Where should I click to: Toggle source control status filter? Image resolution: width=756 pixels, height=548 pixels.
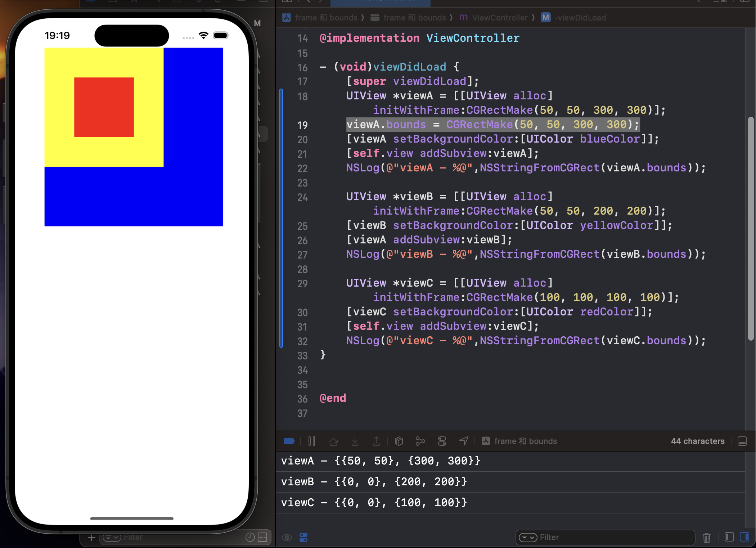pyautogui.click(x=263, y=538)
